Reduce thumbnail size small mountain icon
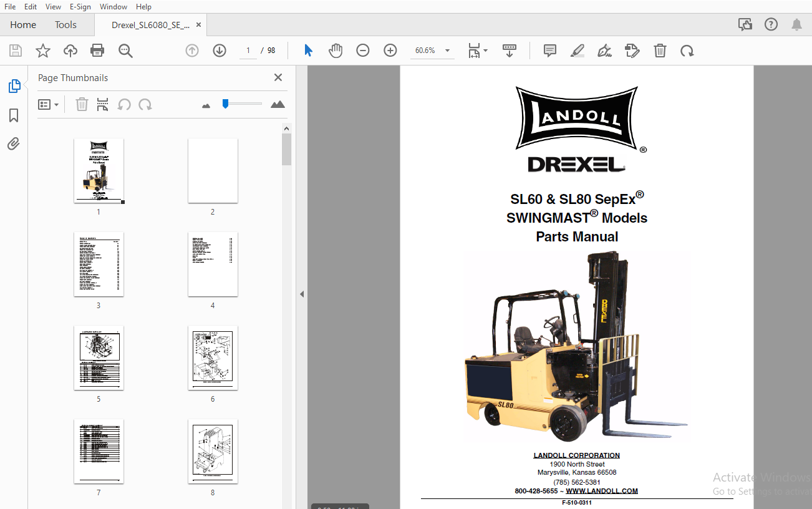 (x=206, y=105)
